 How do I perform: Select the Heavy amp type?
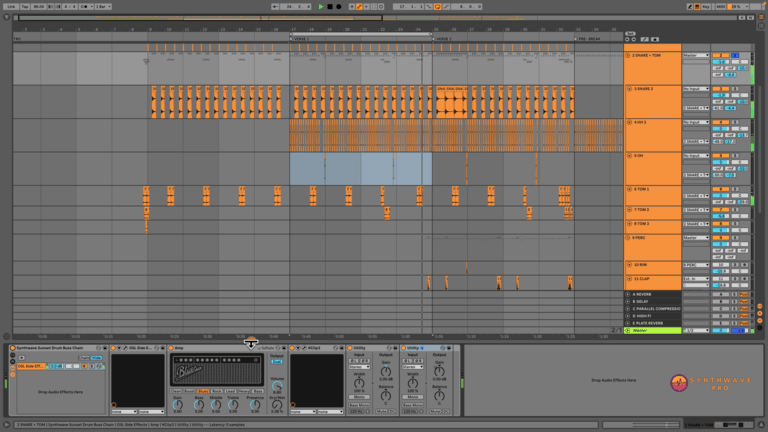click(243, 391)
